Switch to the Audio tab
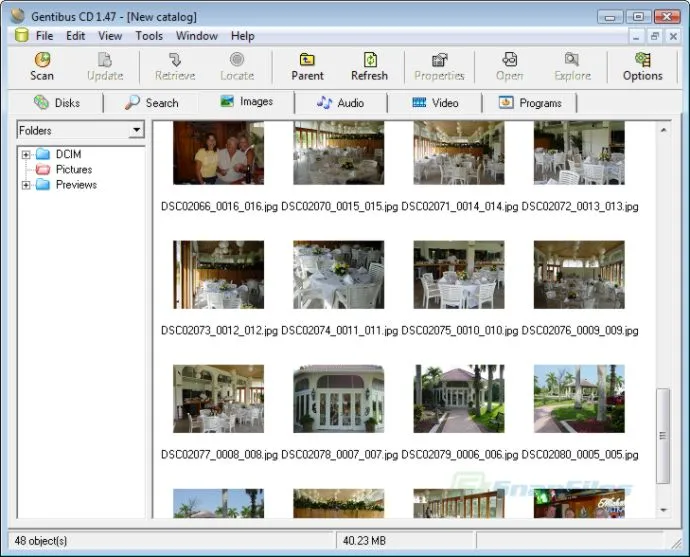690x557 pixels. coord(341,103)
